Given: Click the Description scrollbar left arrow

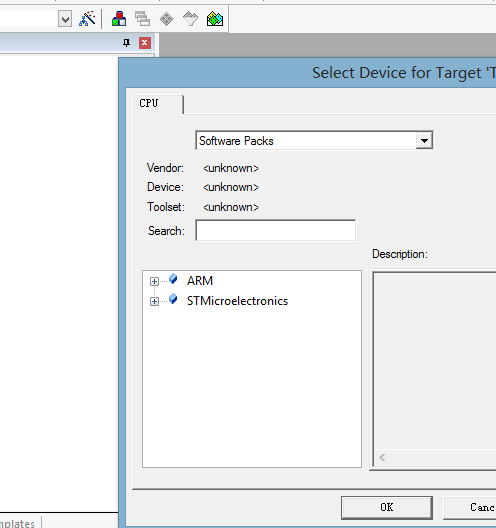Looking at the screenshot, I should (382, 458).
